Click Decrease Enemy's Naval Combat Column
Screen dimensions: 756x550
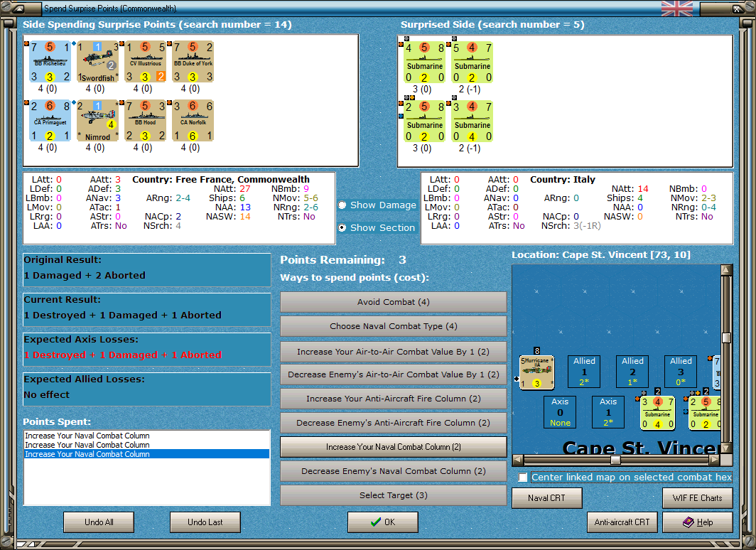tap(394, 471)
